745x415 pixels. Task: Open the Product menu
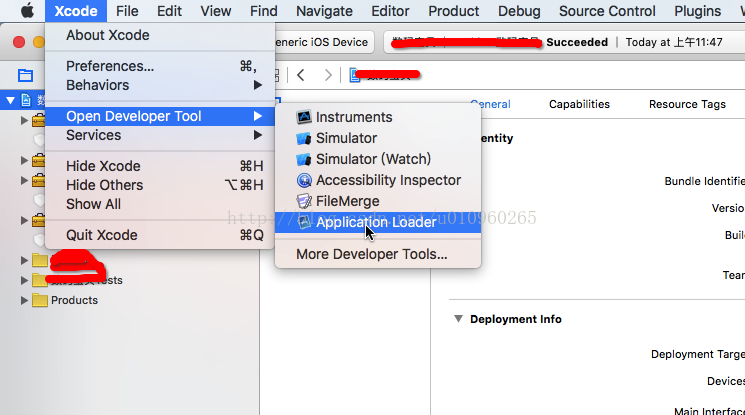coord(453,11)
